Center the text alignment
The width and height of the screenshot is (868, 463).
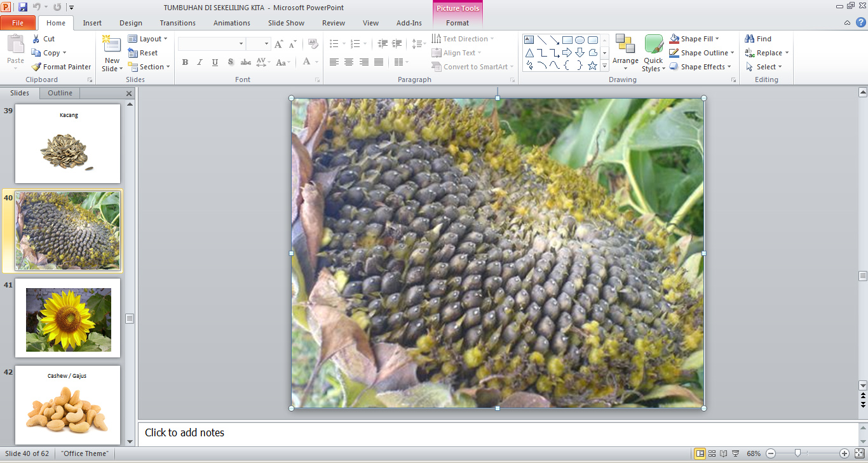click(x=349, y=62)
